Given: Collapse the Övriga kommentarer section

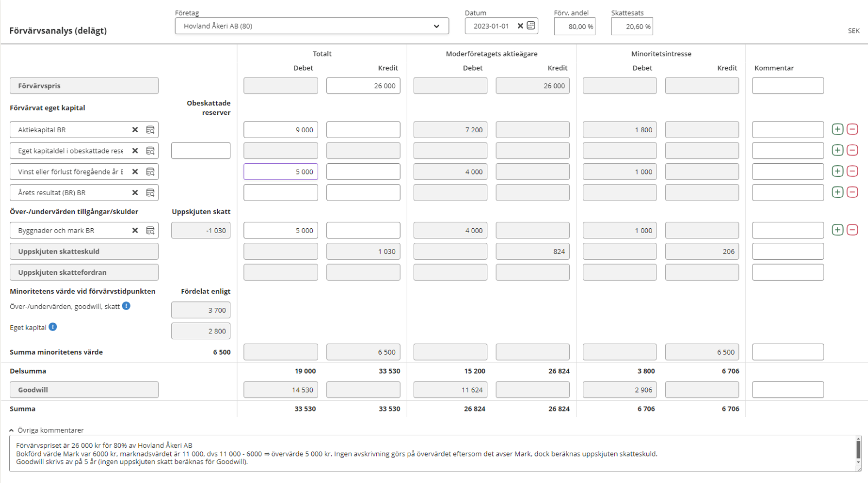Looking at the screenshot, I should (11, 430).
